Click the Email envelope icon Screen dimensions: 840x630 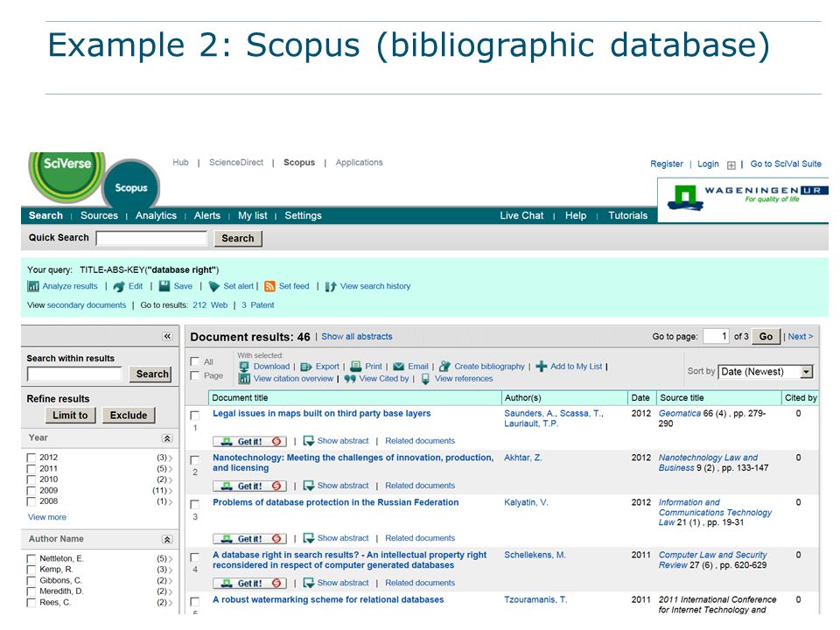click(x=399, y=367)
